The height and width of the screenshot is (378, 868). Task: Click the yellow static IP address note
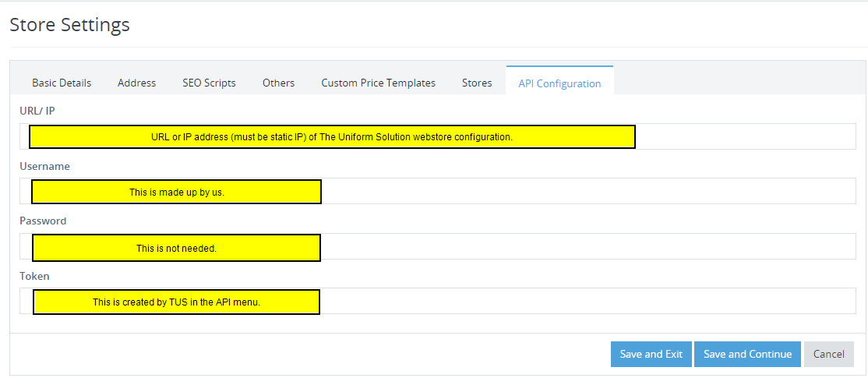click(x=332, y=136)
